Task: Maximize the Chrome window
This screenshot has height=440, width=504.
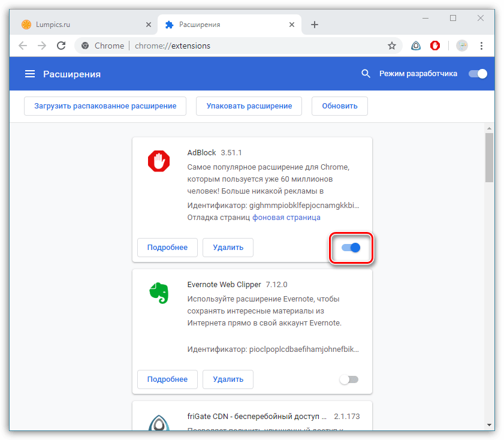Action: [453, 18]
